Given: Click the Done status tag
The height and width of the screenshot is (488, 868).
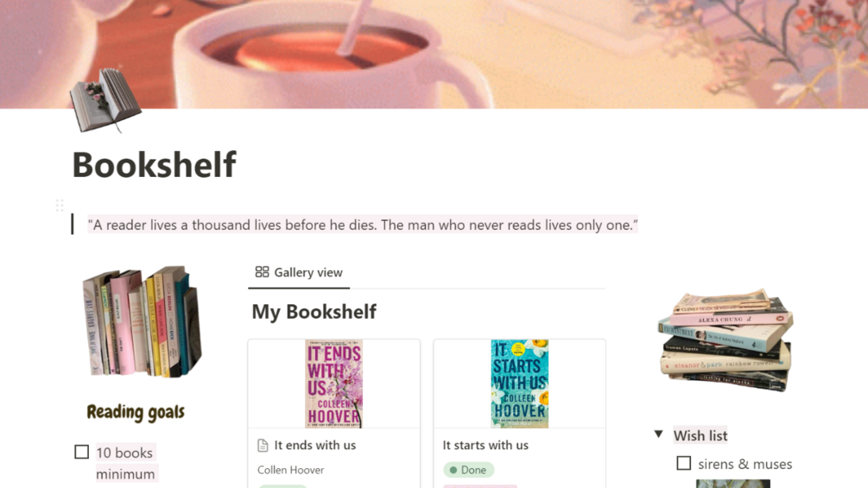Looking at the screenshot, I should click(468, 470).
